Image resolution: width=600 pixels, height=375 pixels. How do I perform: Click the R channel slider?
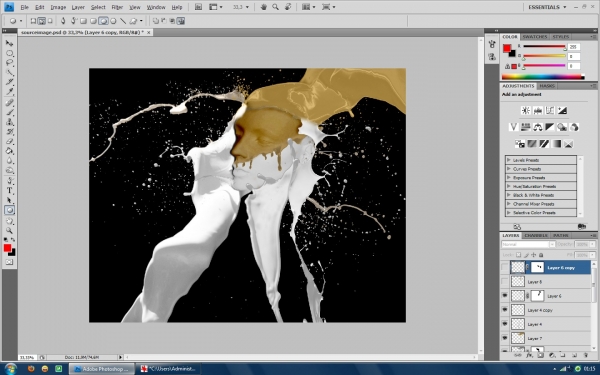[544, 47]
